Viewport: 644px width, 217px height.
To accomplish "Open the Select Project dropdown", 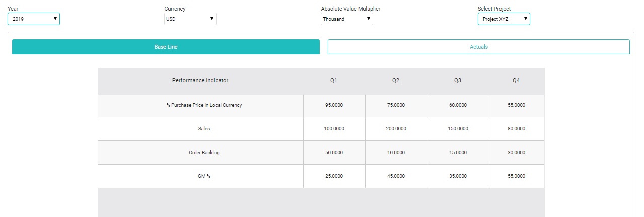I will coord(504,19).
